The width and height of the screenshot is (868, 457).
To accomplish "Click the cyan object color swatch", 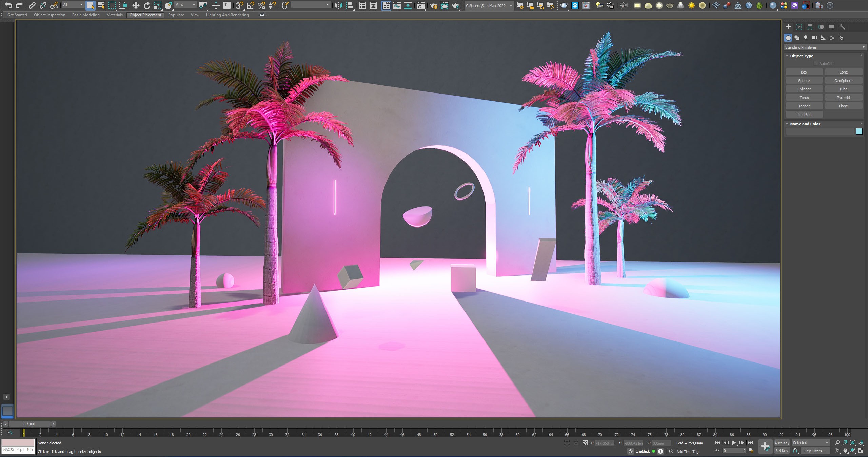I will point(859,131).
